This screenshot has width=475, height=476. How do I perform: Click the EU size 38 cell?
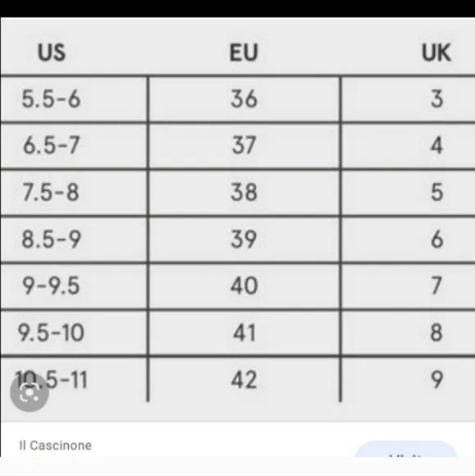tap(244, 192)
